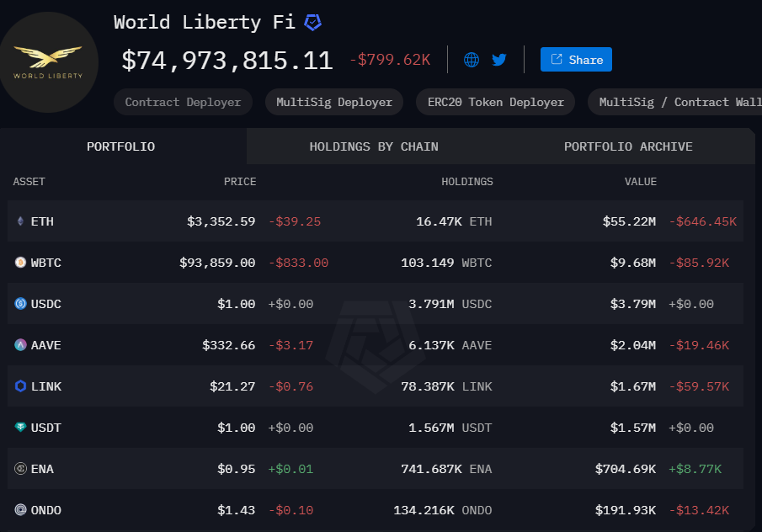The width and height of the screenshot is (762, 532).
Task: Click the LINK token icon
Action: point(20,386)
